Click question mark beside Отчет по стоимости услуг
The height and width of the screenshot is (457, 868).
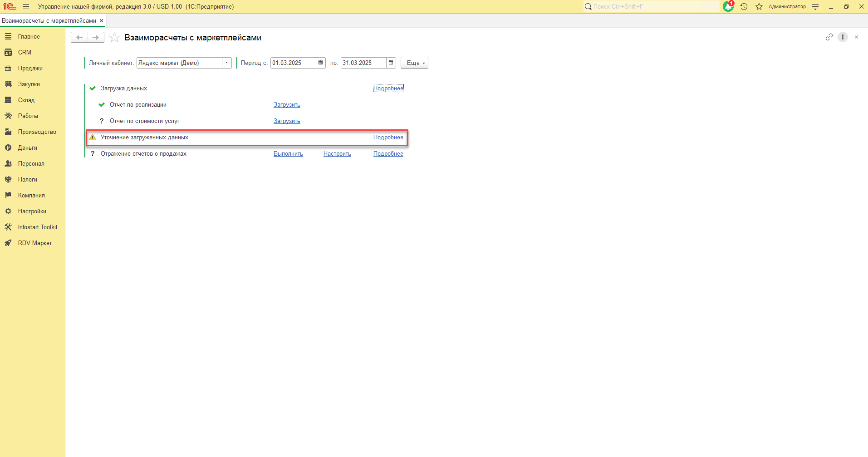102,121
